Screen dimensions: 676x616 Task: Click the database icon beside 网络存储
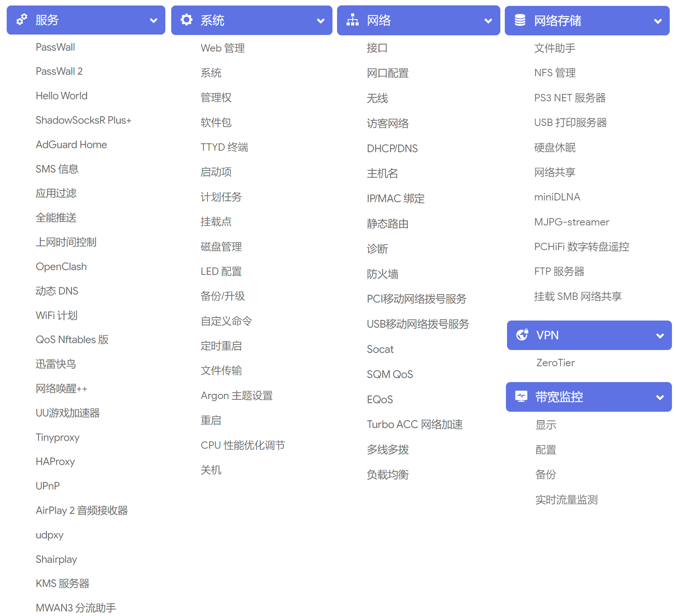coord(520,20)
